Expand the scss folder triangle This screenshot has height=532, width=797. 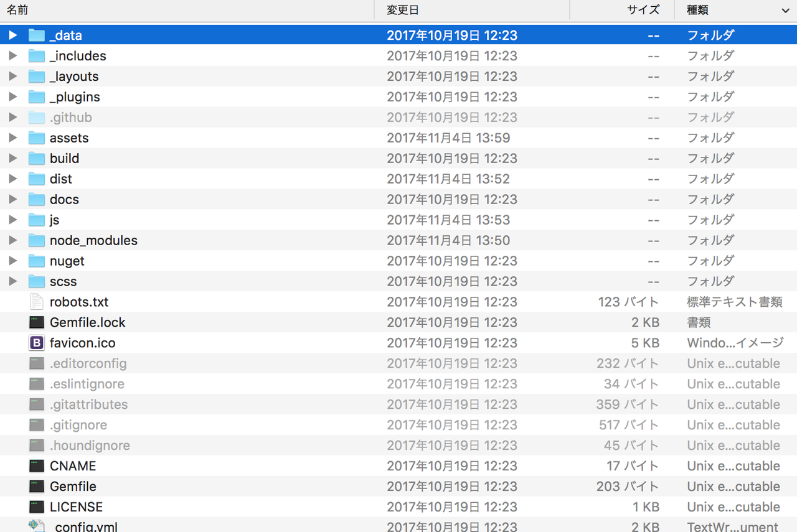[13, 282]
